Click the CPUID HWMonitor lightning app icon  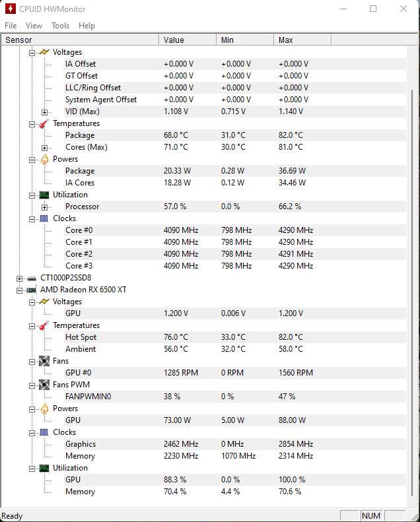11,9
